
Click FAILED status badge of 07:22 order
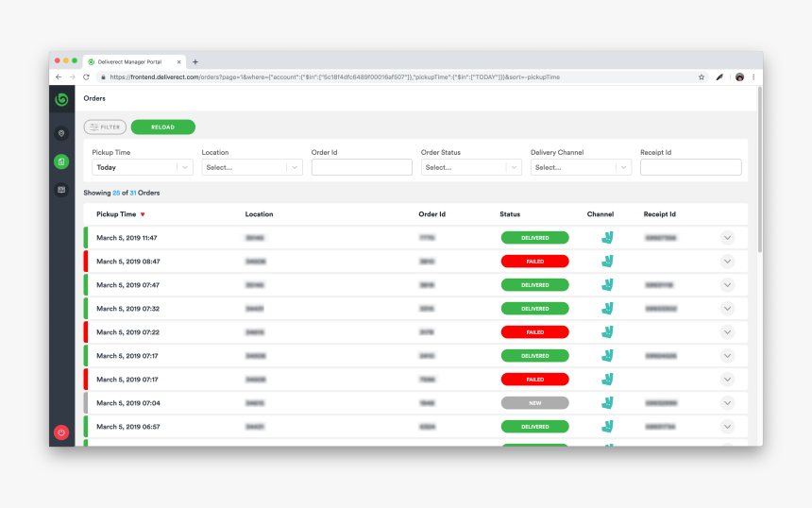coord(535,332)
